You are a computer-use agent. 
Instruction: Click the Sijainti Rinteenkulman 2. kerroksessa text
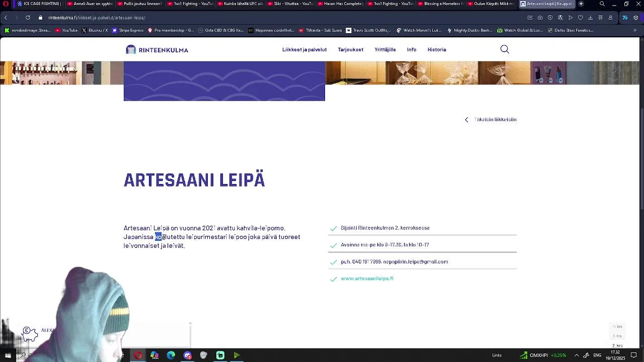tap(385, 228)
